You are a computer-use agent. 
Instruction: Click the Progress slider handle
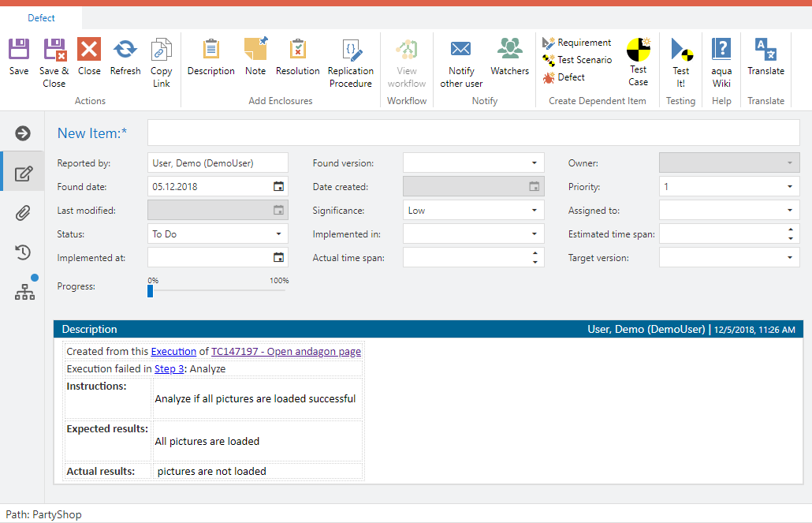coord(150,291)
